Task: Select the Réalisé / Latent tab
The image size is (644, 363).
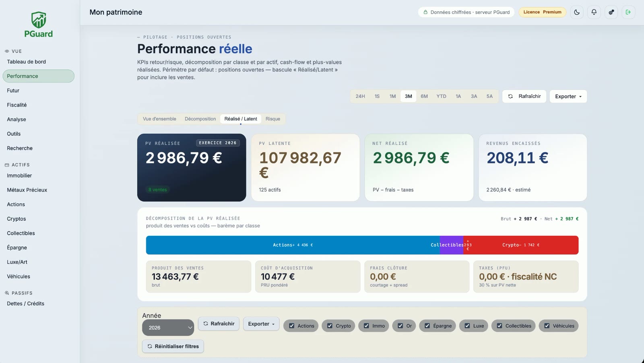Action: coord(241,119)
